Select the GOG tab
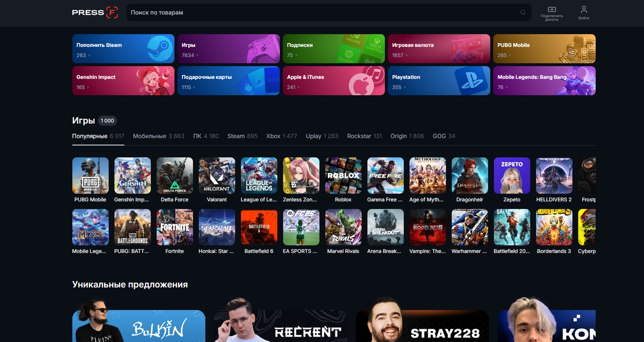Image resolution: width=644 pixels, height=342 pixels. point(444,136)
